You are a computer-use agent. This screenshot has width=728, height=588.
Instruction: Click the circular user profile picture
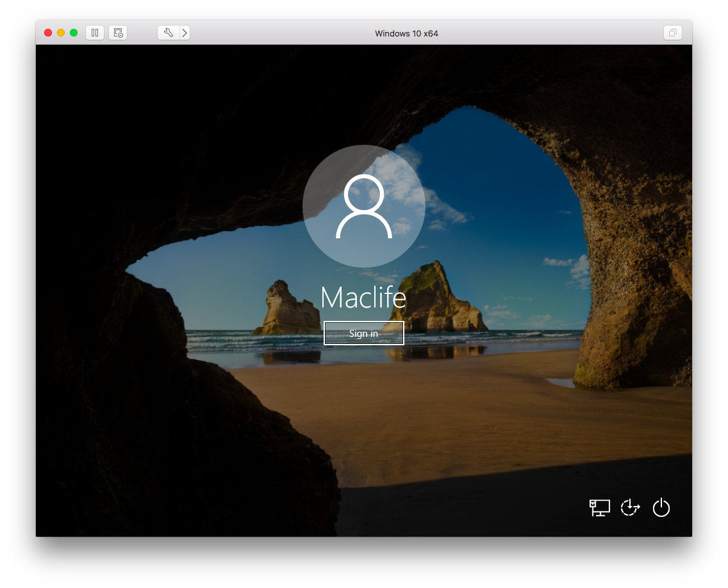pyautogui.click(x=363, y=205)
